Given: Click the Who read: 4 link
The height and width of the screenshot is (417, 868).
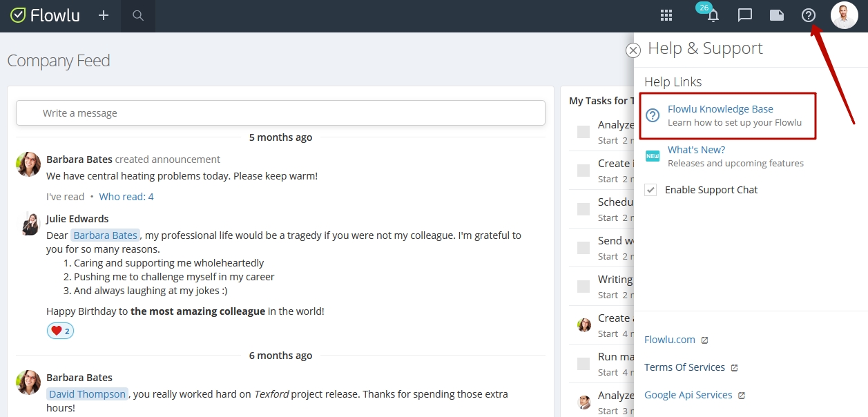Looking at the screenshot, I should coord(126,197).
